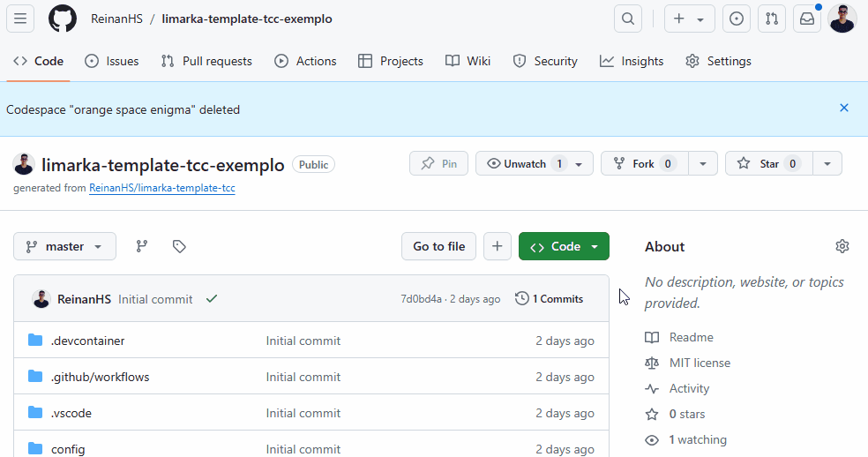Go to GitHub homepage via Octocat logo
Image resolution: width=868 pixels, height=457 pixels.
pos(63,19)
